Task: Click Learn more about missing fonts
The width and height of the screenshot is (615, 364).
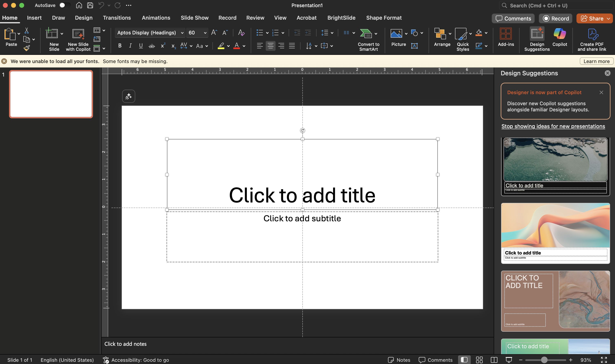Action: click(x=596, y=61)
